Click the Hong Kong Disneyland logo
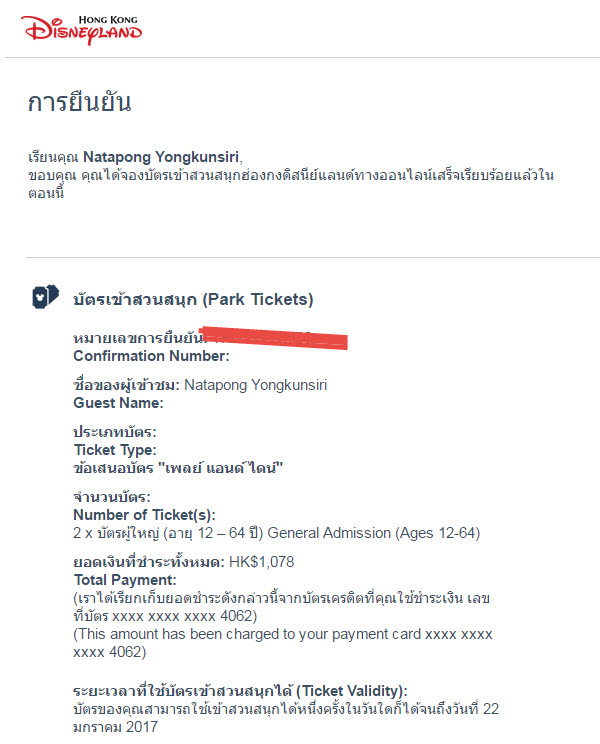Screen dimensions: 600x744 [82, 30]
